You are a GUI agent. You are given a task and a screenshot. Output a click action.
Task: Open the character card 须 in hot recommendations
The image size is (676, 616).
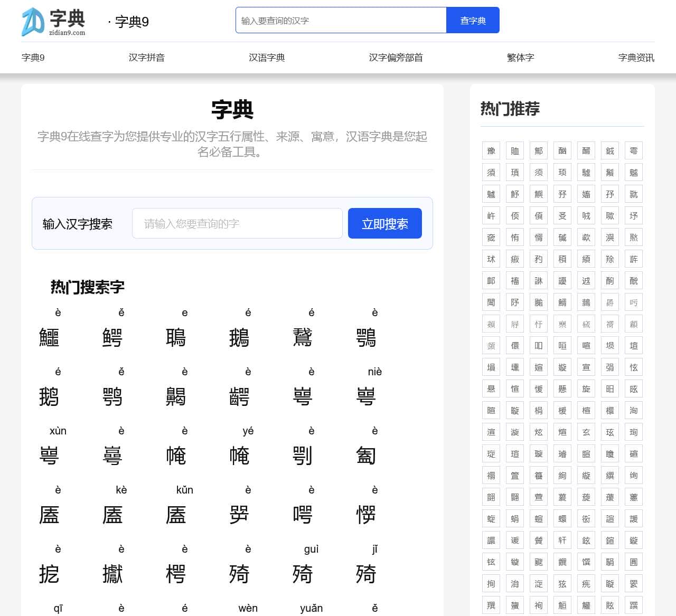click(x=538, y=172)
